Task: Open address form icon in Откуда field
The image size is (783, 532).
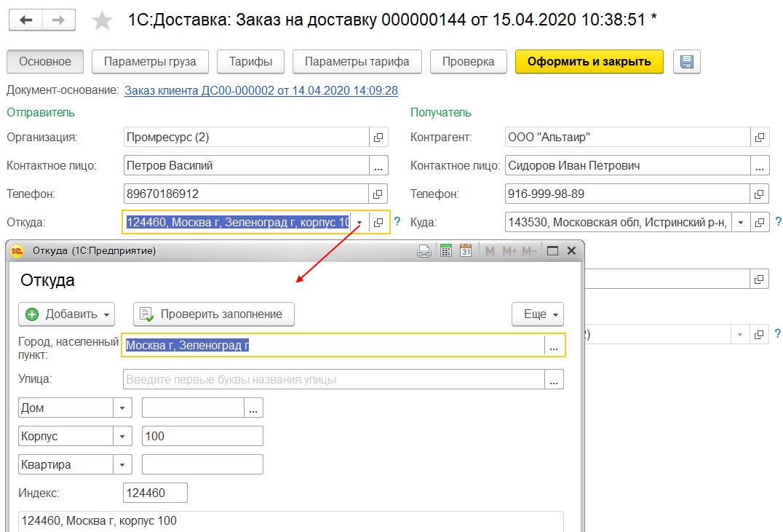Action: point(379,222)
